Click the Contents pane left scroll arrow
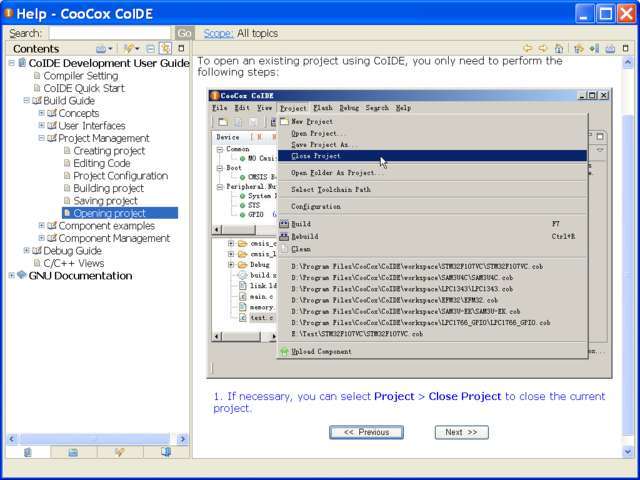This screenshot has height=480, width=640. 11,439
